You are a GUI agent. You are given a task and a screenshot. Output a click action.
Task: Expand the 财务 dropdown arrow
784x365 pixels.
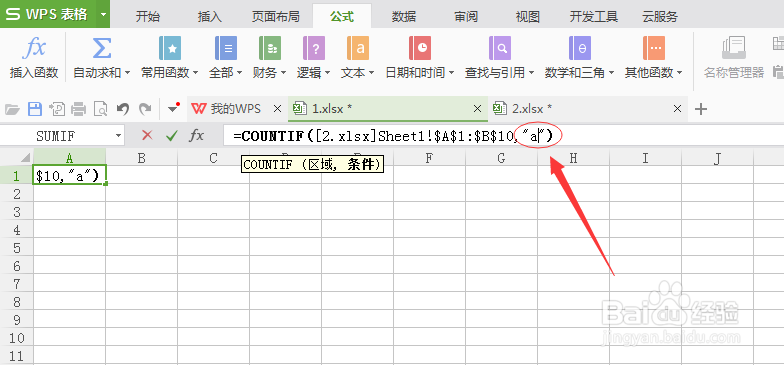pos(283,73)
